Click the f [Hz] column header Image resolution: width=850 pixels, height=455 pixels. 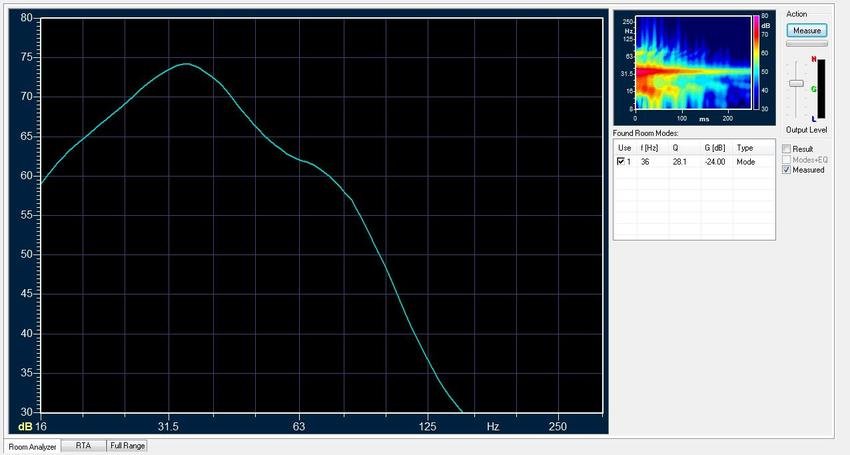tap(653, 148)
